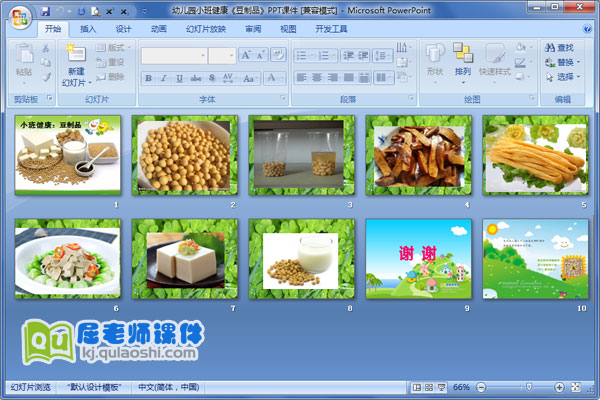600x400 pixels.
Task: Switch to the 幻灯片放映 ribbon tab
Action: tap(206, 29)
